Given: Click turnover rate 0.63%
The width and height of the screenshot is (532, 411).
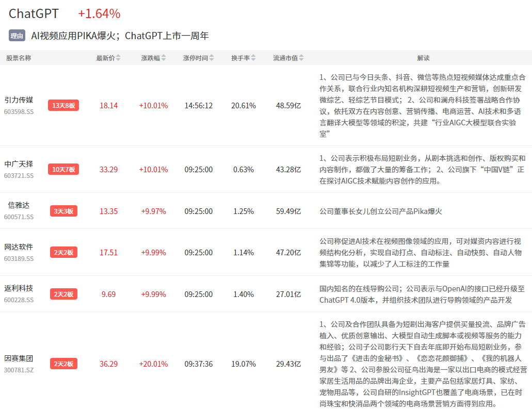Looking at the screenshot, I should (244, 169).
